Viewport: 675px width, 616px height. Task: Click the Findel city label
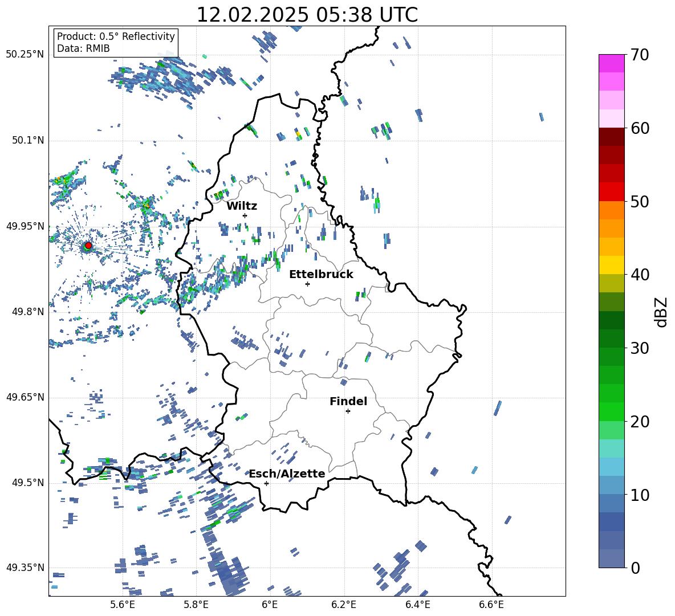(x=348, y=401)
